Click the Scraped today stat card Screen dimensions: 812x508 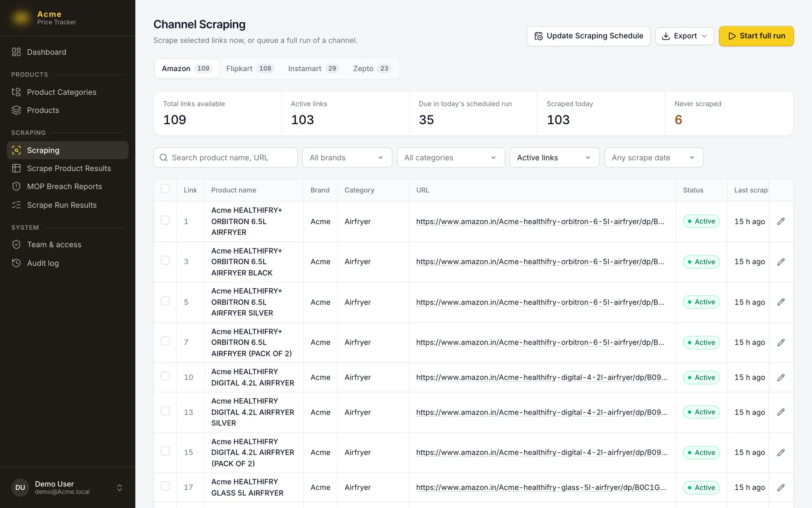click(601, 113)
